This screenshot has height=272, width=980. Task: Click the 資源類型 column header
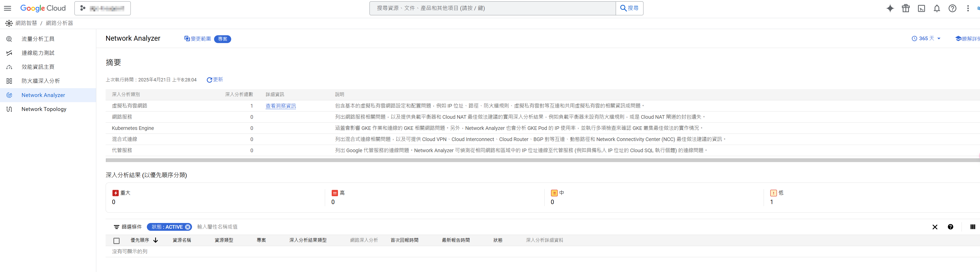224,240
